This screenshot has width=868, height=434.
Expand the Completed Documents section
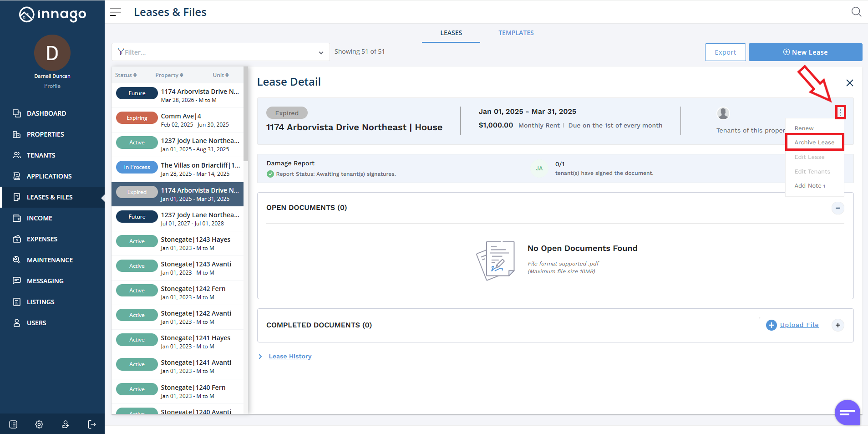(x=838, y=325)
